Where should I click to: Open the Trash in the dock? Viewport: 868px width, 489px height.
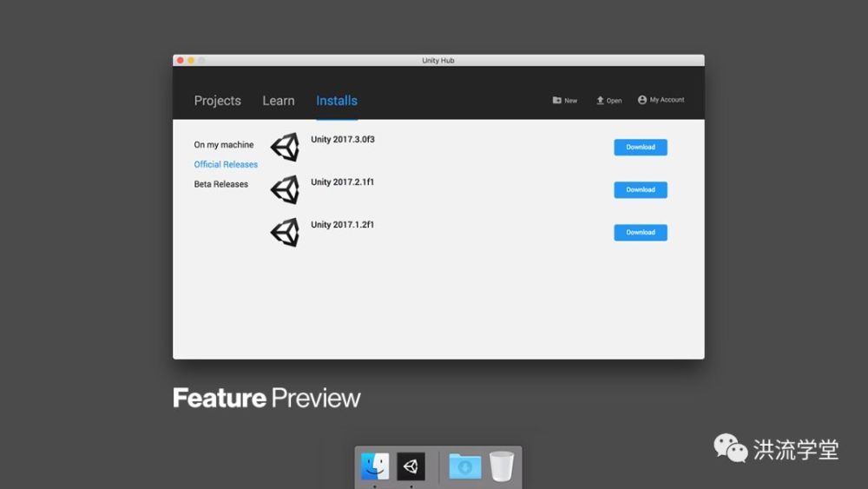coord(502,466)
